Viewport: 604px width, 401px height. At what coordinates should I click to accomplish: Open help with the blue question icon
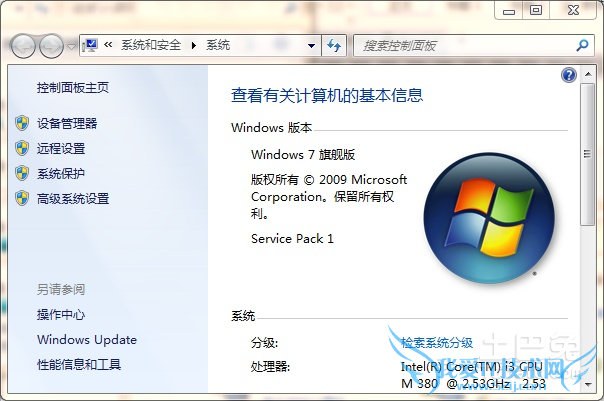tap(569, 75)
